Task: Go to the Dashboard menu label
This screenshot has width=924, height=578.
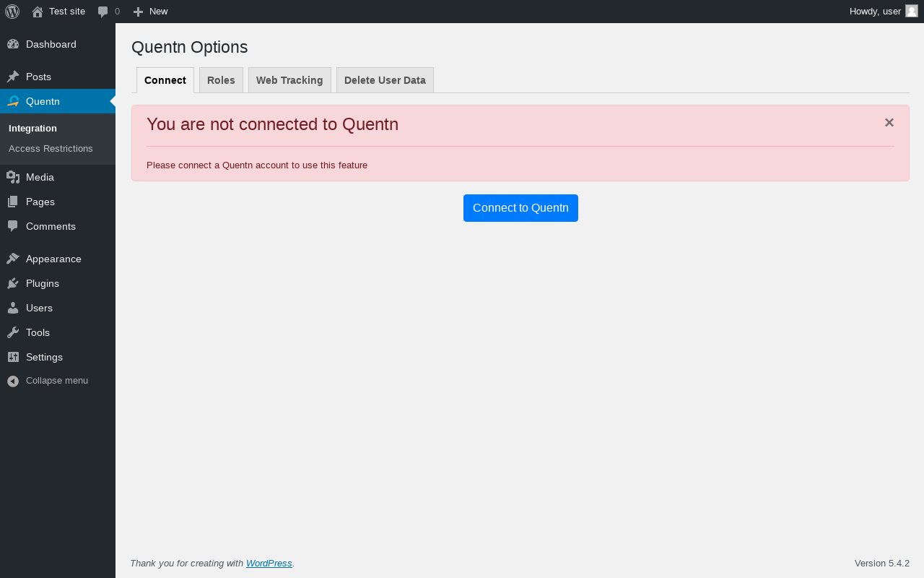Action: pos(51,44)
